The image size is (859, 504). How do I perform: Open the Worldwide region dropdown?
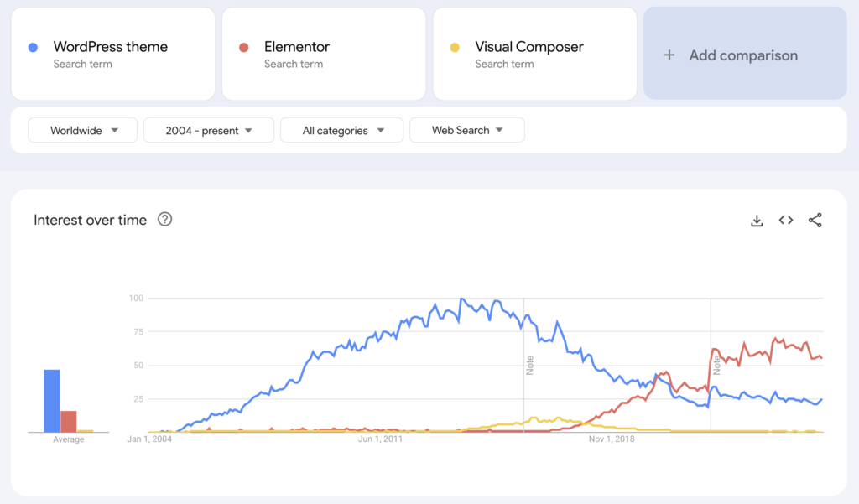[83, 131]
